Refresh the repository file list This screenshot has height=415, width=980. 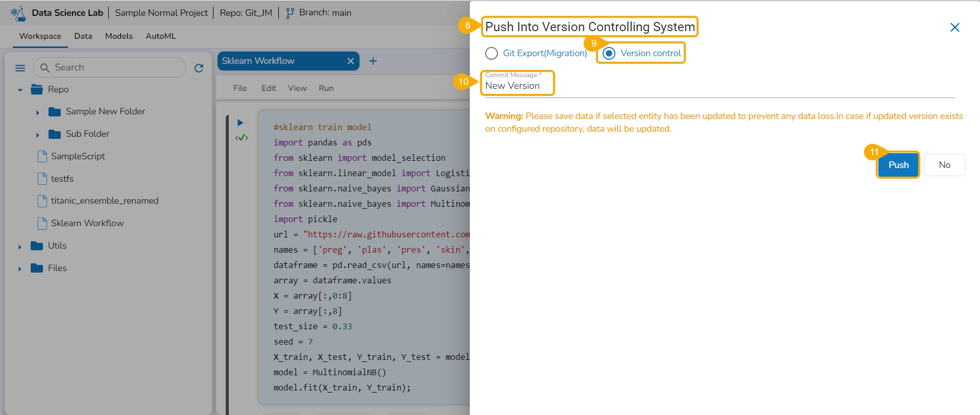199,68
